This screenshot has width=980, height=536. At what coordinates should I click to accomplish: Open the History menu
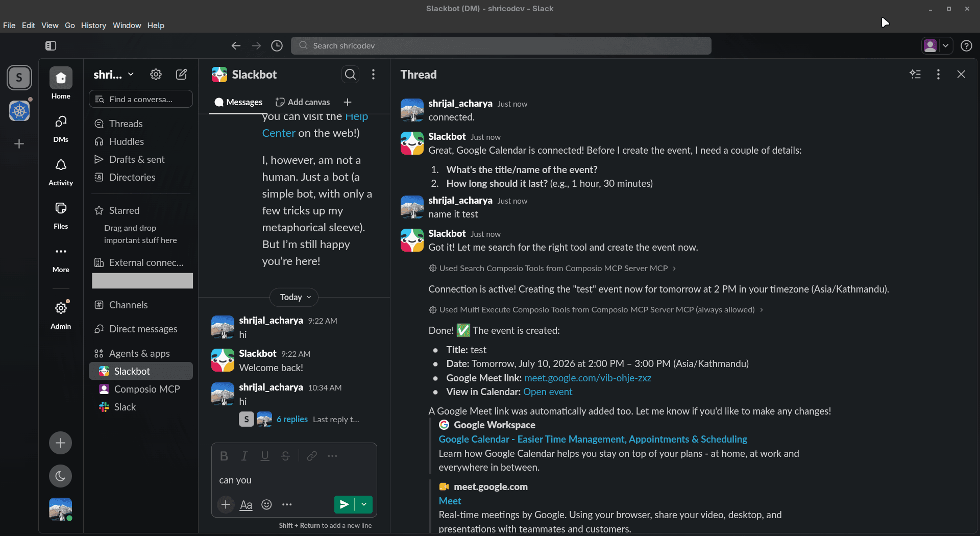[x=93, y=26]
